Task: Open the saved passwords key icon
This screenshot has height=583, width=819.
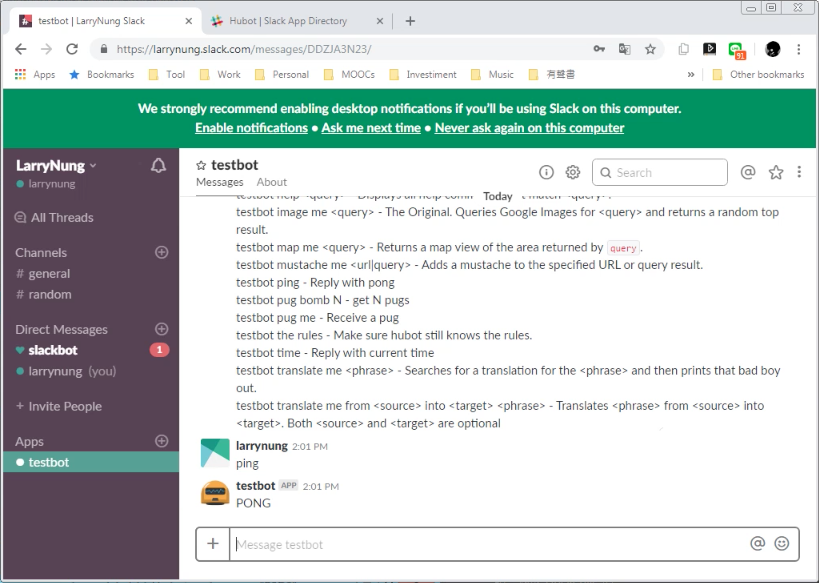Action: pos(599,49)
